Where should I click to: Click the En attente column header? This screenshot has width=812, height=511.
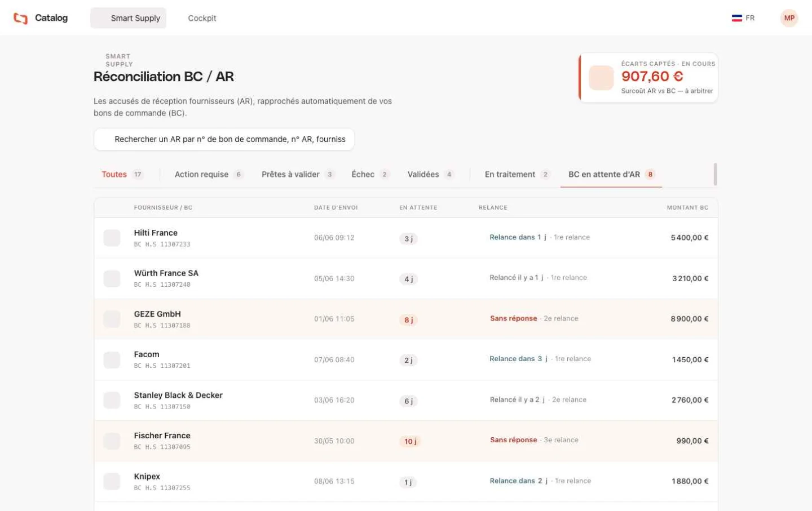418,208
